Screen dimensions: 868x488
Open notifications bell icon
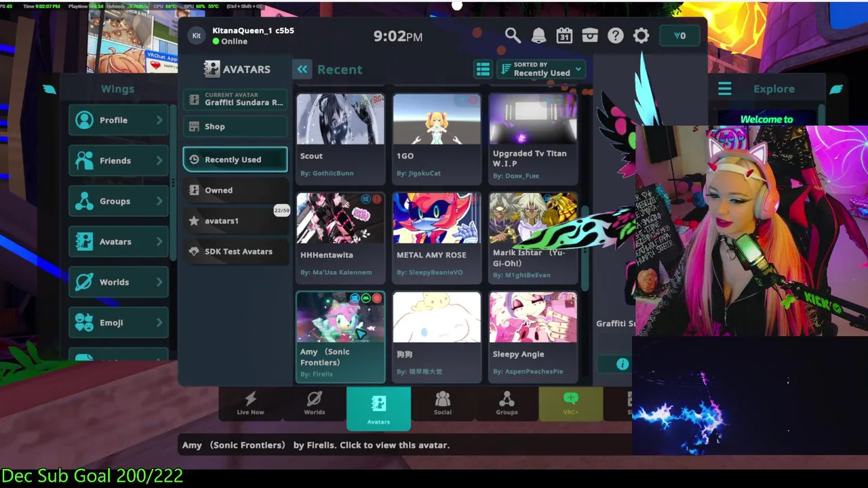538,36
